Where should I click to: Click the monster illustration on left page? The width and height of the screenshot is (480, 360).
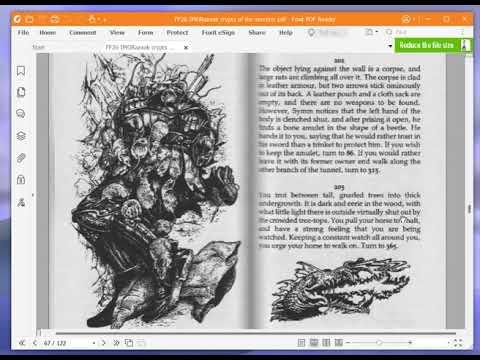point(155,191)
